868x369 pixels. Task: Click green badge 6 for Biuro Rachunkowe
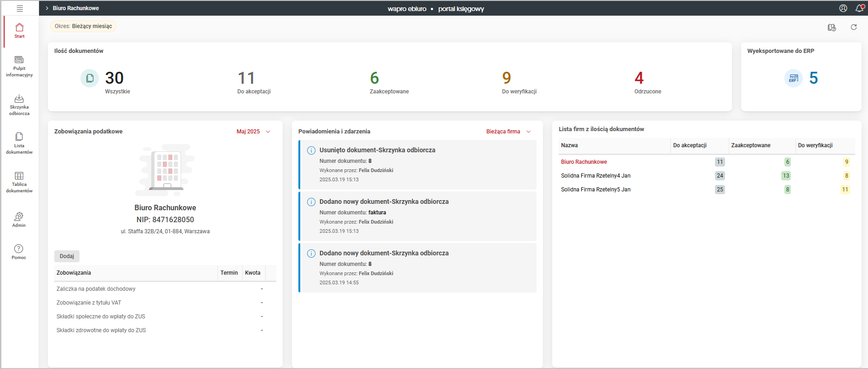point(788,162)
